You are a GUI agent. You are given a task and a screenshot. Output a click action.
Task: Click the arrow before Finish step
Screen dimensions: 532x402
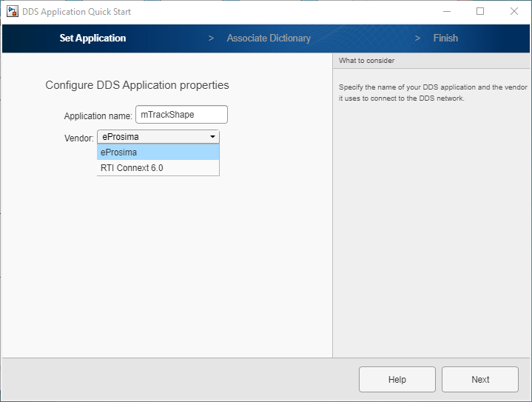(417, 38)
